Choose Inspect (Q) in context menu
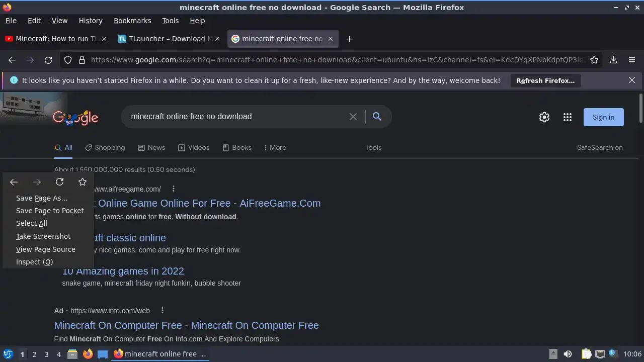This screenshot has height=362, width=644. tap(34, 262)
